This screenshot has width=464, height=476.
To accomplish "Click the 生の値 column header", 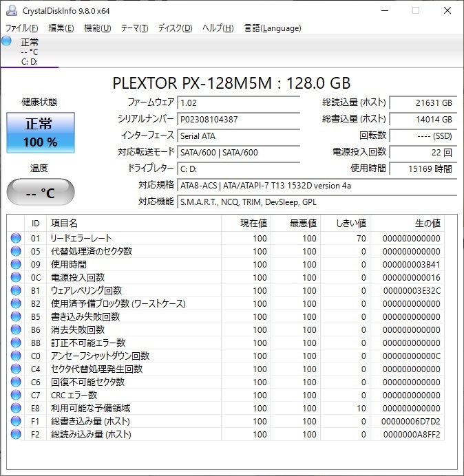I will tap(407, 224).
